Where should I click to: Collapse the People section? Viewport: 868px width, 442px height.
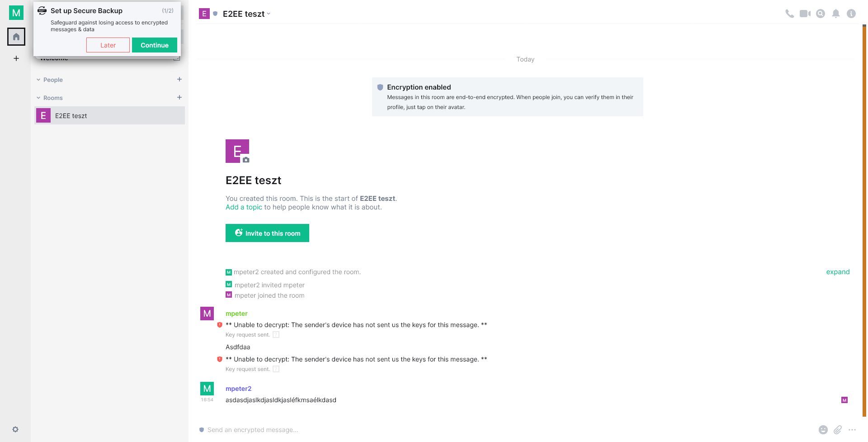38,79
